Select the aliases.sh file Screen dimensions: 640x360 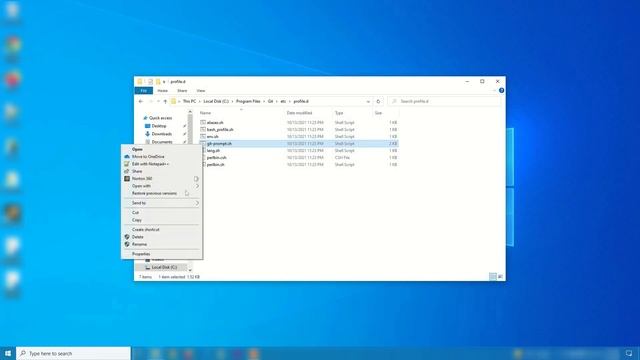click(x=215, y=122)
